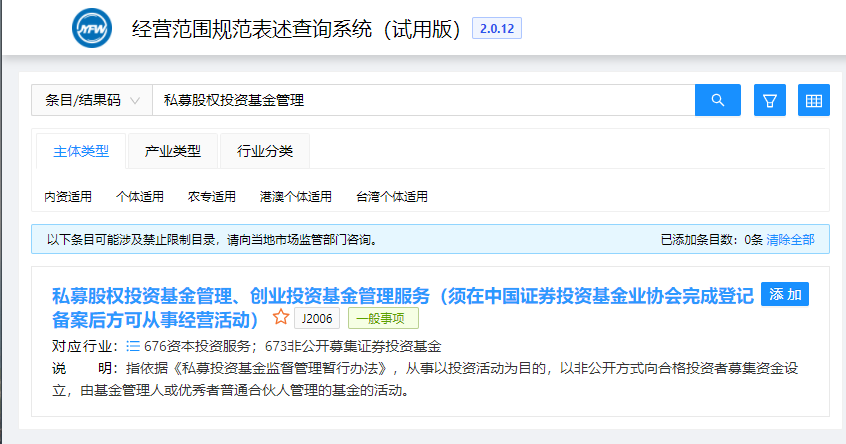Select the 个体适用 filter
The image size is (846, 444).
[140, 196]
